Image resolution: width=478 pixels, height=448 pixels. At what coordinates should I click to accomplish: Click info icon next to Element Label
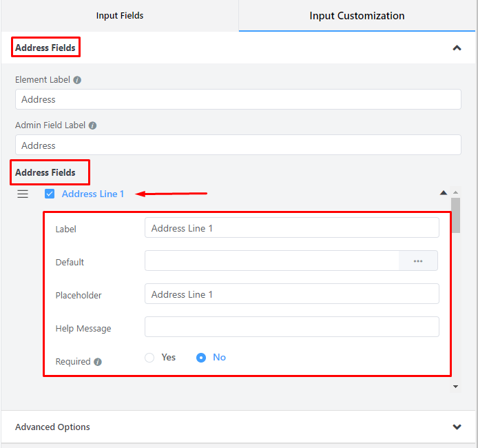tap(77, 80)
